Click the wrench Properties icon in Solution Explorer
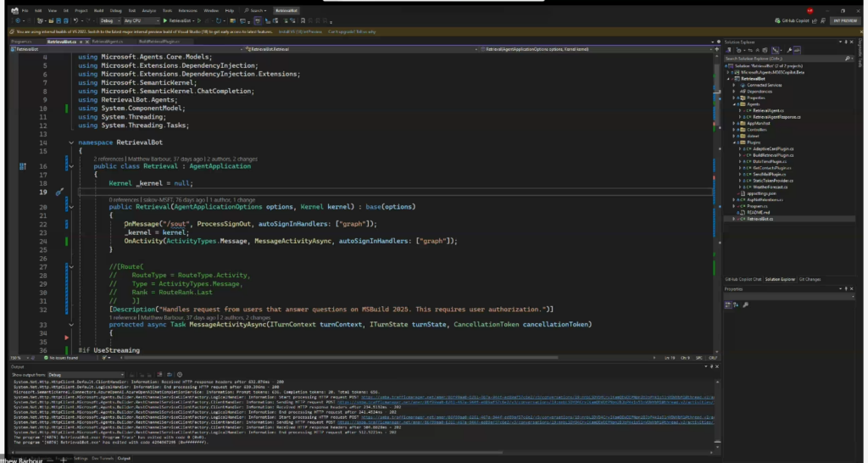This screenshot has width=868, height=463. pyautogui.click(x=789, y=50)
